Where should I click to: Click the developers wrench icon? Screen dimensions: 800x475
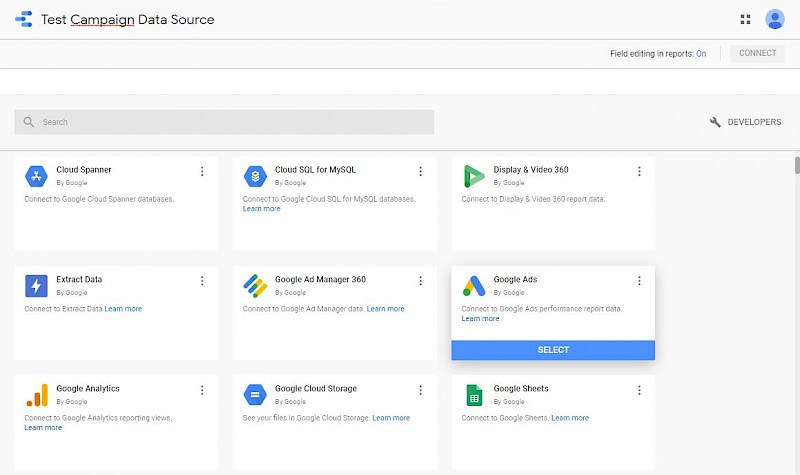point(715,122)
